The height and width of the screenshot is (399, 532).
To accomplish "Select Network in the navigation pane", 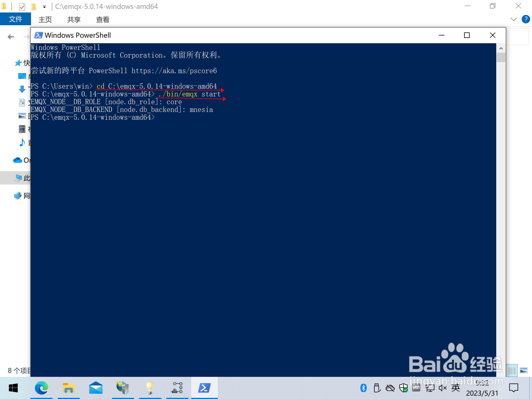I will (x=22, y=196).
